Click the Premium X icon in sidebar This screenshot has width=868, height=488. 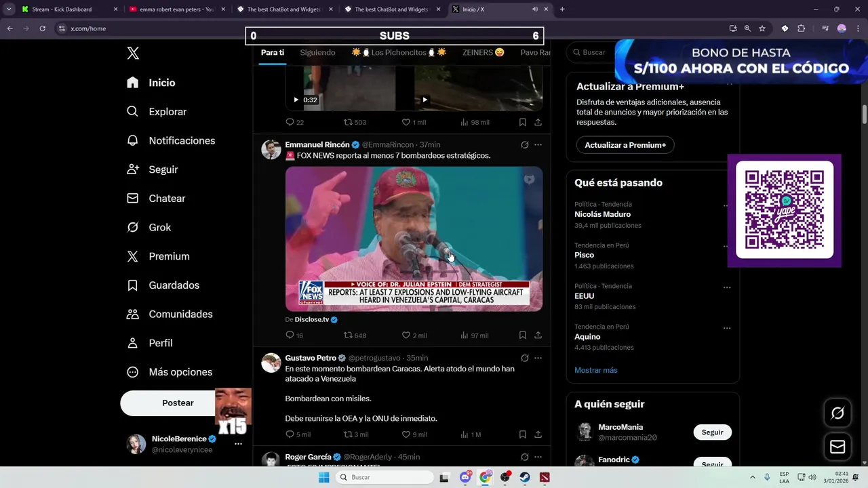click(x=133, y=256)
